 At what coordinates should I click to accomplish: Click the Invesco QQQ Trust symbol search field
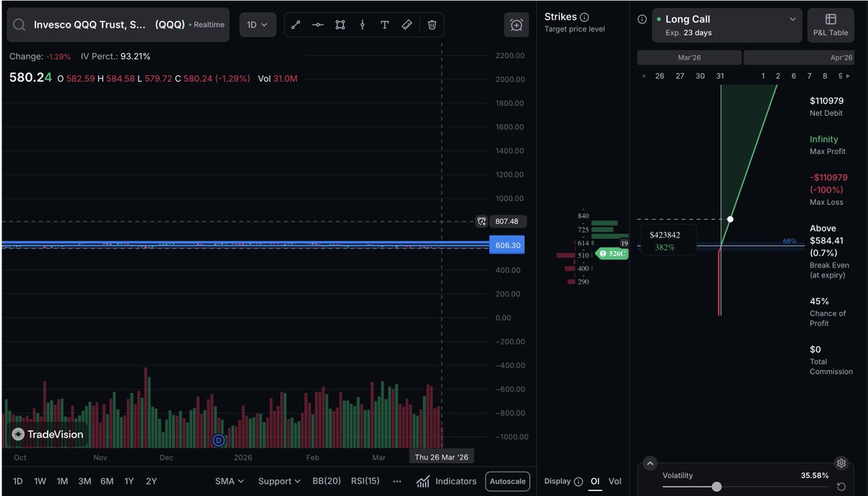click(119, 25)
